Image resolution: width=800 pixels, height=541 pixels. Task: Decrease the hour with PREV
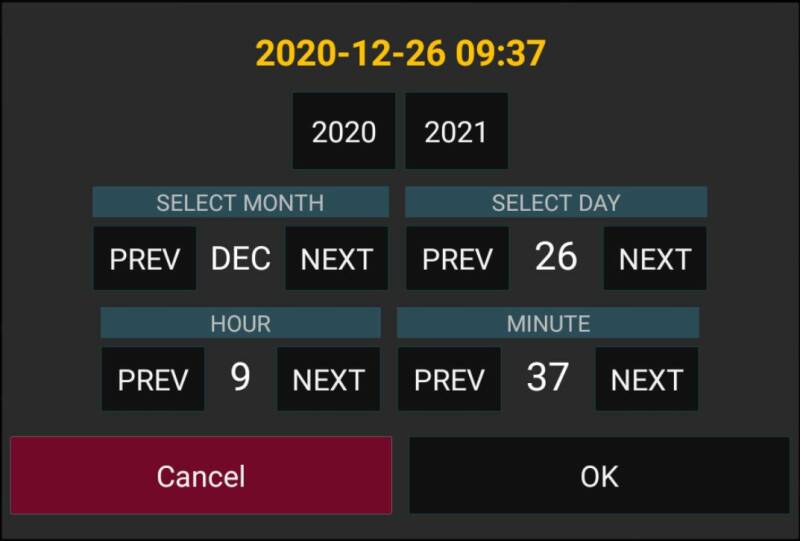[x=153, y=380]
